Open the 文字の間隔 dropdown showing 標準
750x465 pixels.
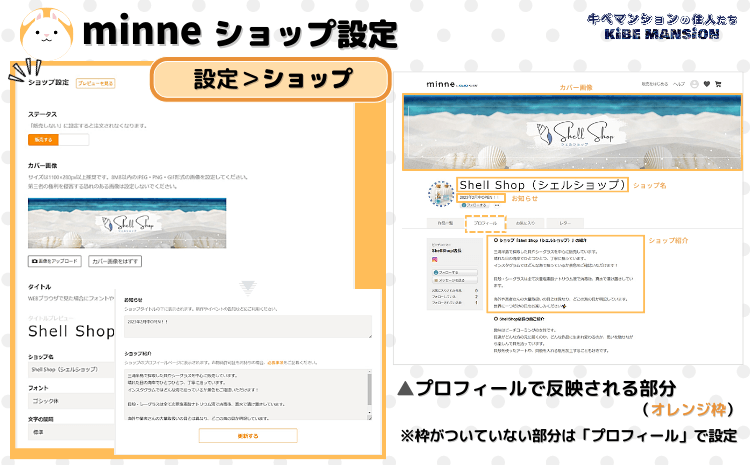(72, 432)
